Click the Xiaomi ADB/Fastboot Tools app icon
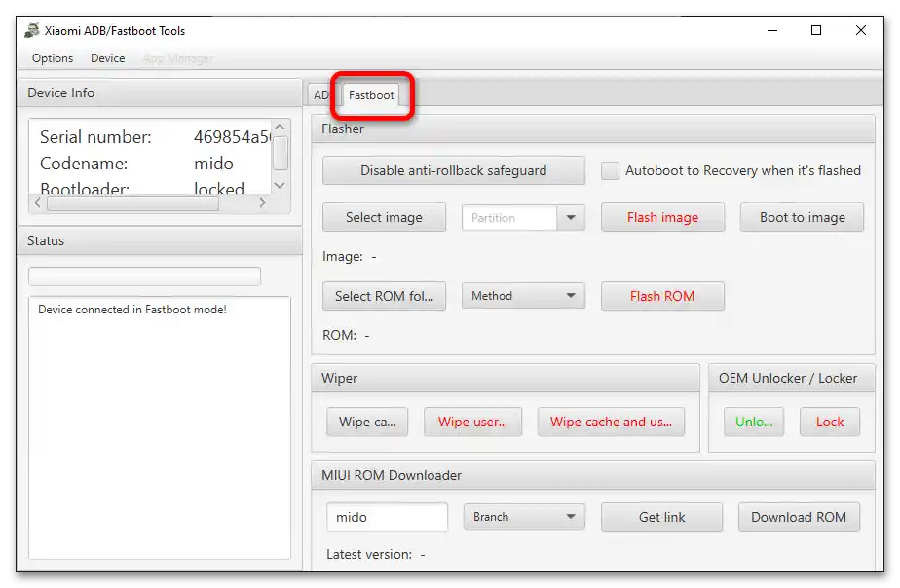900x588 pixels. (x=32, y=30)
